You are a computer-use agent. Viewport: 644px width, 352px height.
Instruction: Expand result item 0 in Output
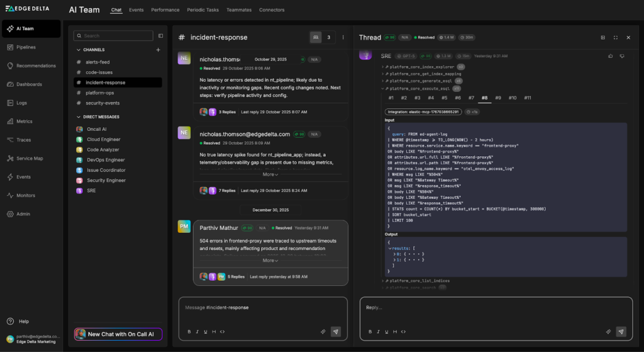tap(394, 254)
